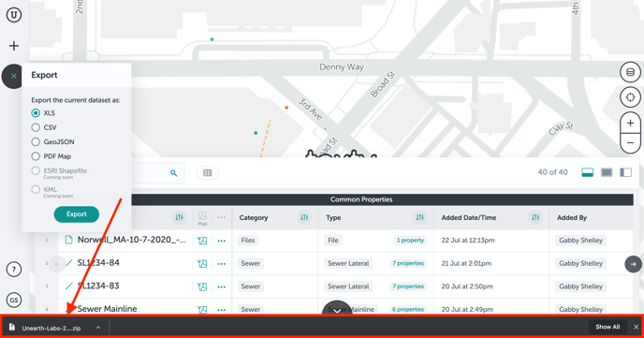Click the 40 of 40 record count
This screenshot has height=338, width=644.
tap(552, 172)
